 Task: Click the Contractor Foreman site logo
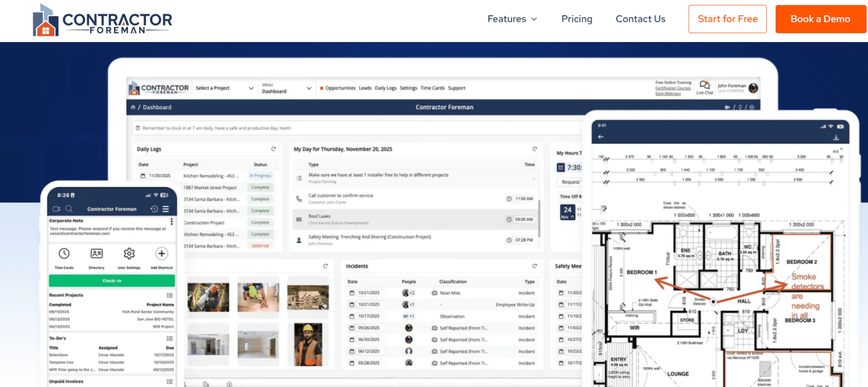(x=102, y=20)
